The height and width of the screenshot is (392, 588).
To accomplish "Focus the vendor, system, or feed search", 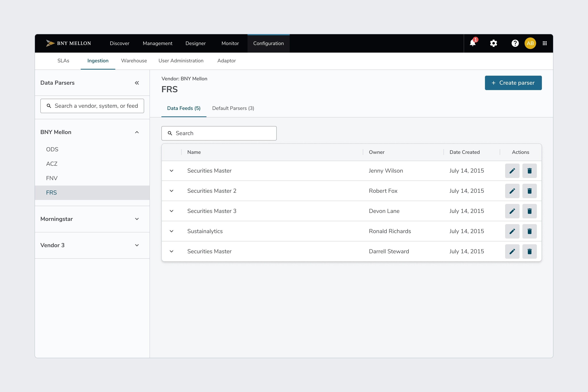I will [92, 106].
